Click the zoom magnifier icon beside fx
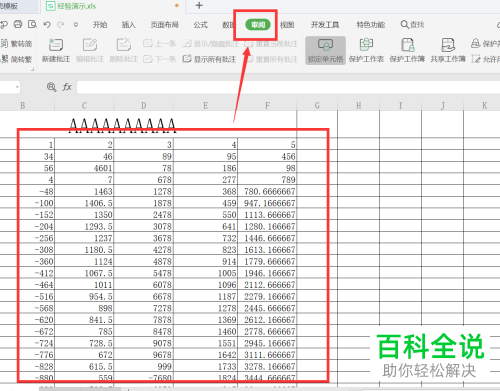500x391 pixels. (51, 87)
